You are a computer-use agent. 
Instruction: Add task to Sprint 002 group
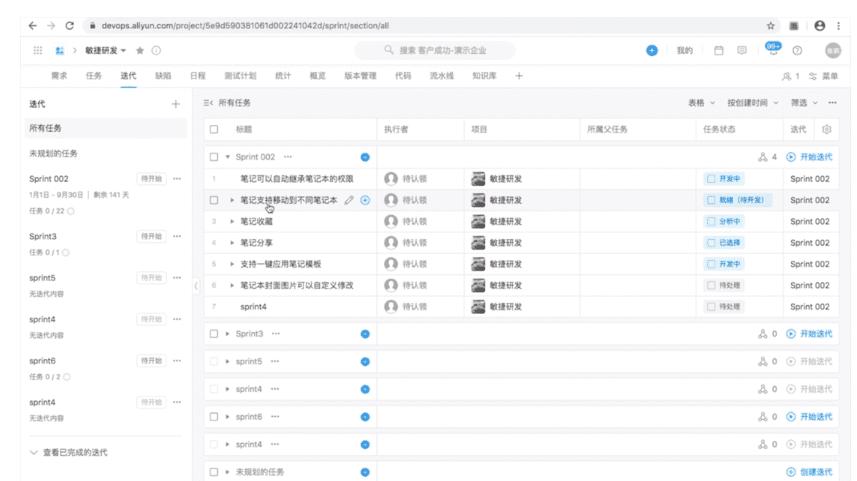pos(365,157)
